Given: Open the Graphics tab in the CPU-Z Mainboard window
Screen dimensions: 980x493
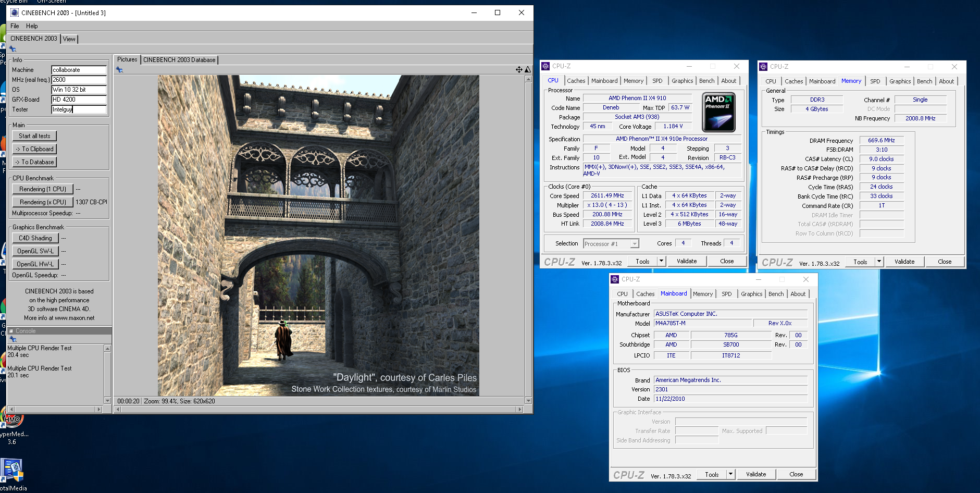Looking at the screenshot, I should [x=752, y=294].
